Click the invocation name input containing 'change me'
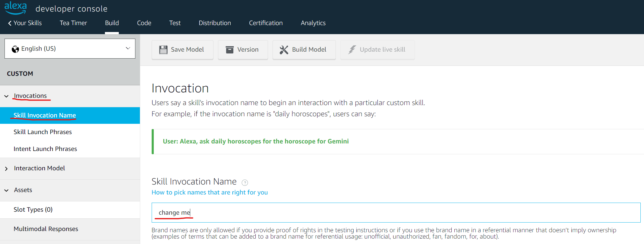 396,213
